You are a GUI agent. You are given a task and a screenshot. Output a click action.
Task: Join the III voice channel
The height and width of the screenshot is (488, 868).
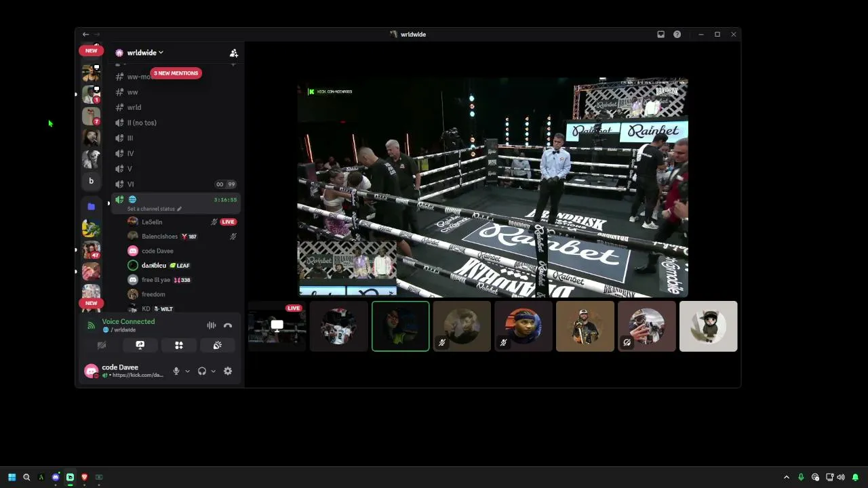click(x=175, y=138)
